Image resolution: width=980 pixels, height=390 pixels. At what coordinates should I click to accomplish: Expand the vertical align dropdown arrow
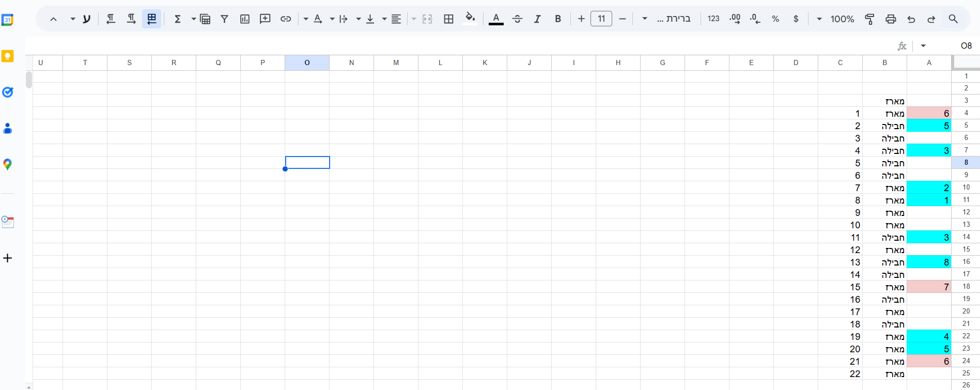point(359,19)
